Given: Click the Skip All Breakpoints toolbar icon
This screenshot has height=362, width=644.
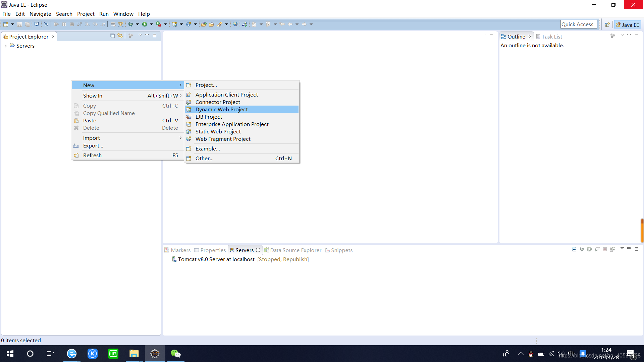Looking at the screenshot, I should [x=46, y=24].
